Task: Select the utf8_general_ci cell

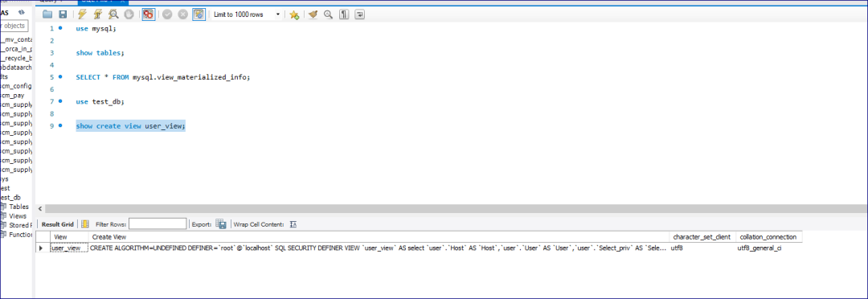Action: click(x=769, y=248)
